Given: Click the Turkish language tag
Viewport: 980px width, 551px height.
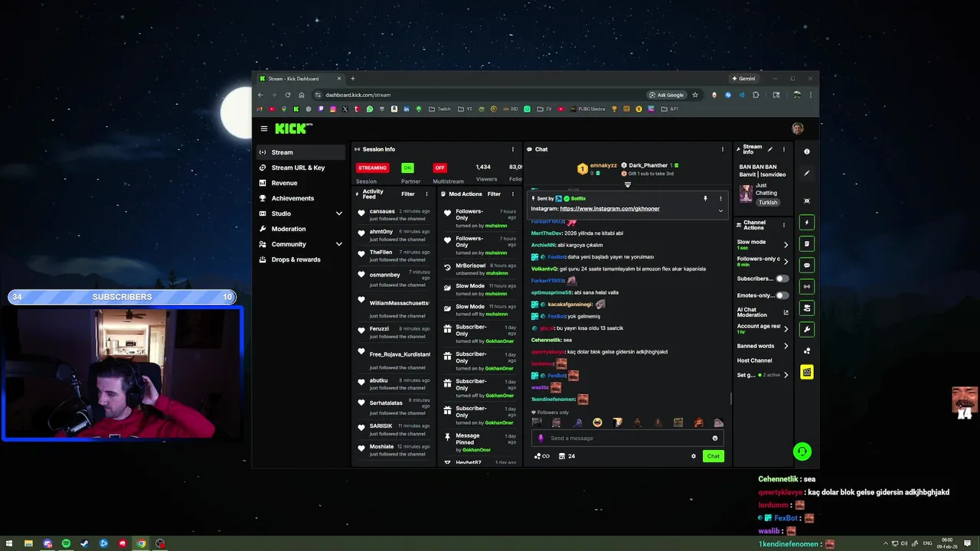Looking at the screenshot, I should [x=768, y=203].
